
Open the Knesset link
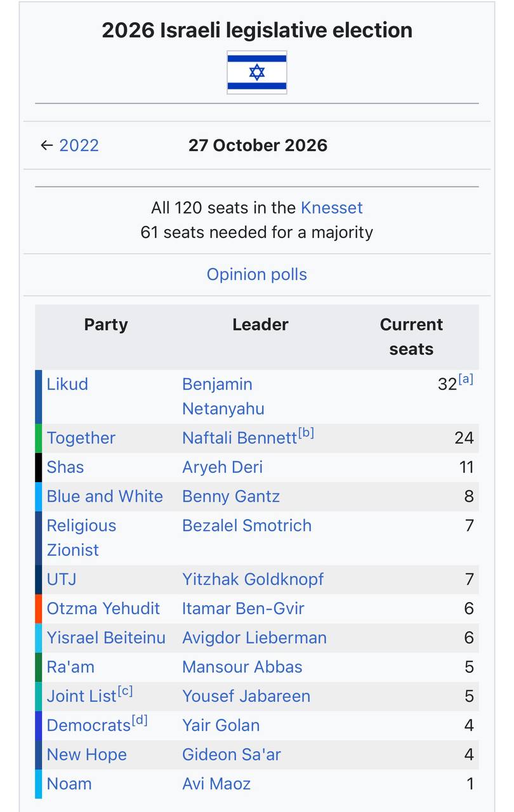coord(332,207)
